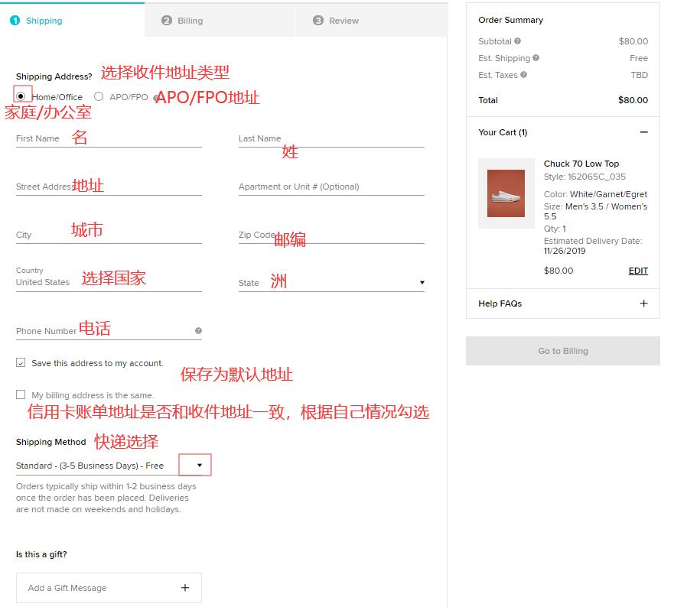
Task: Click the Zip Code input field
Action: tap(331, 235)
